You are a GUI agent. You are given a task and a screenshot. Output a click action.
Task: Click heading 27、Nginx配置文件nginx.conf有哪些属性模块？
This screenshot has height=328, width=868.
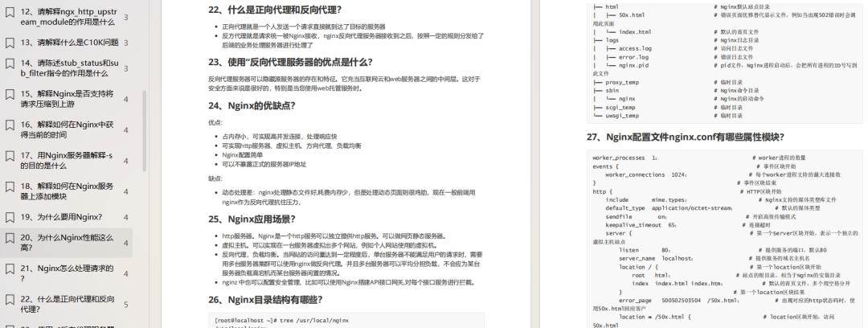coord(686,137)
